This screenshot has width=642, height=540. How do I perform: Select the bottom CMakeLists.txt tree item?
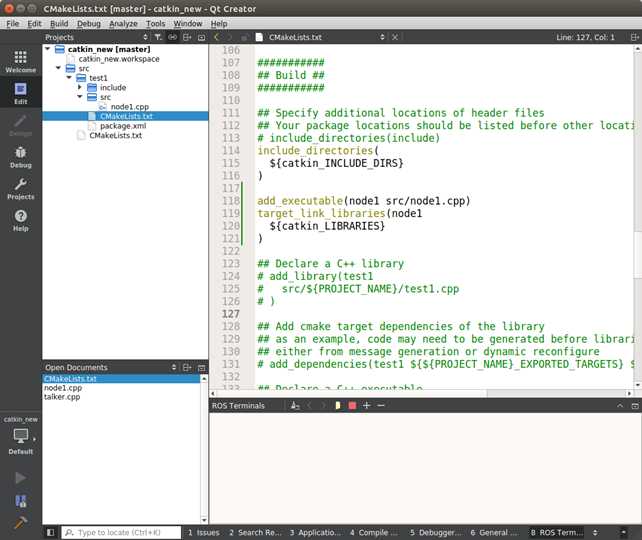coord(115,135)
